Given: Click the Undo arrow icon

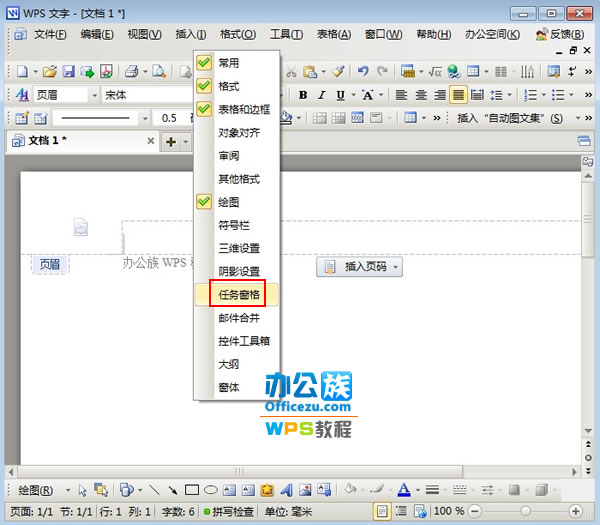Looking at the screenshot, I should 362,72.
